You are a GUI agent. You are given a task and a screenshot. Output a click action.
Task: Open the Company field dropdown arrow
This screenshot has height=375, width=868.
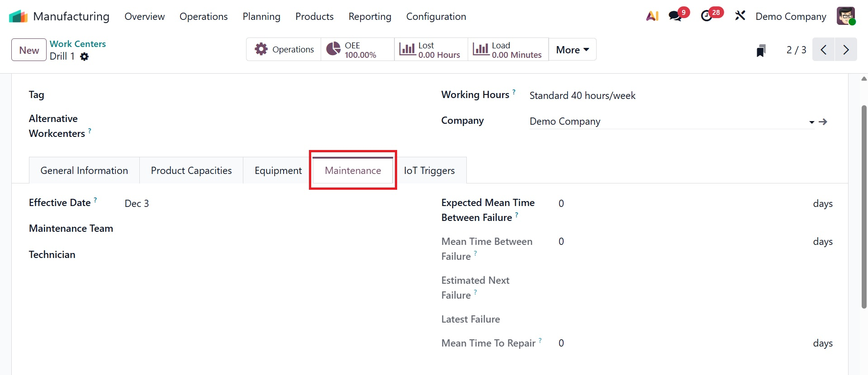811,122
